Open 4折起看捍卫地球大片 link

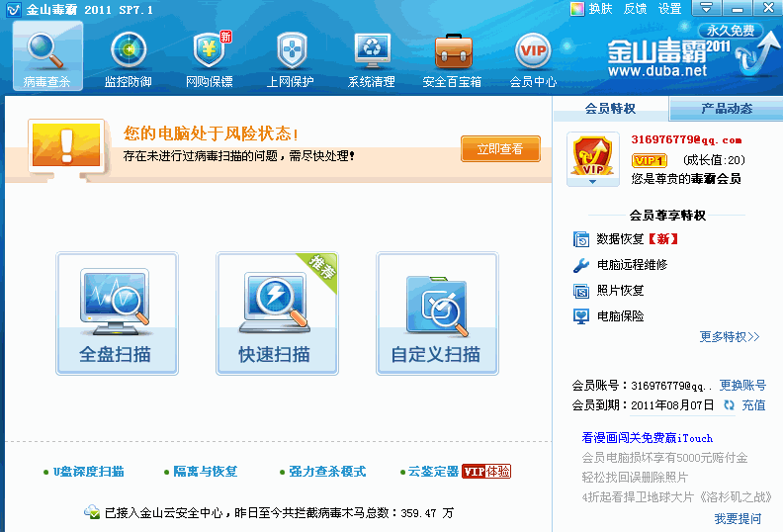pos(676,497)
